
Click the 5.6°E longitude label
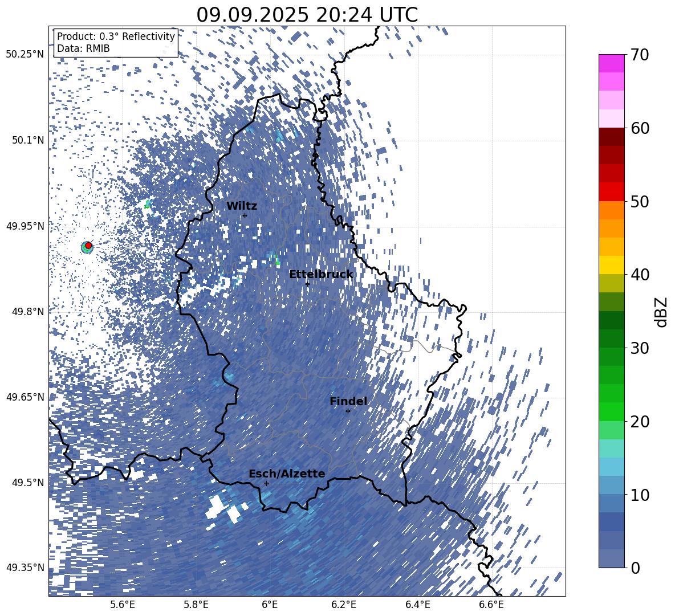tap(123, 605)
